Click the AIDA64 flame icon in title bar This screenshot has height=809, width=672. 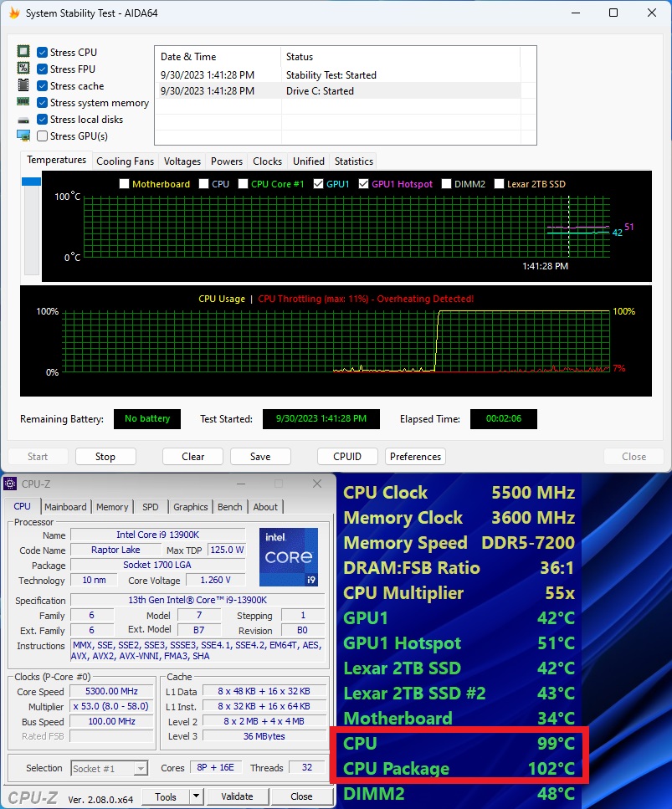point(14,13)
